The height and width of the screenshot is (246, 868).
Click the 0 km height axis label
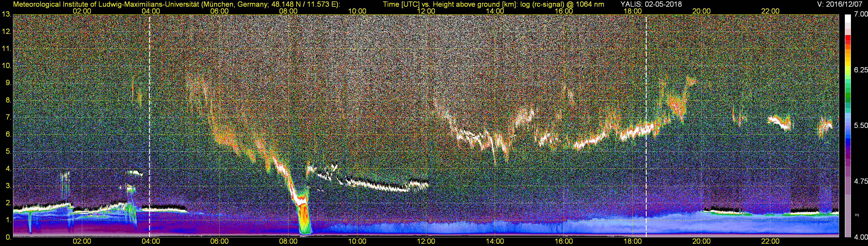point(8,237)
